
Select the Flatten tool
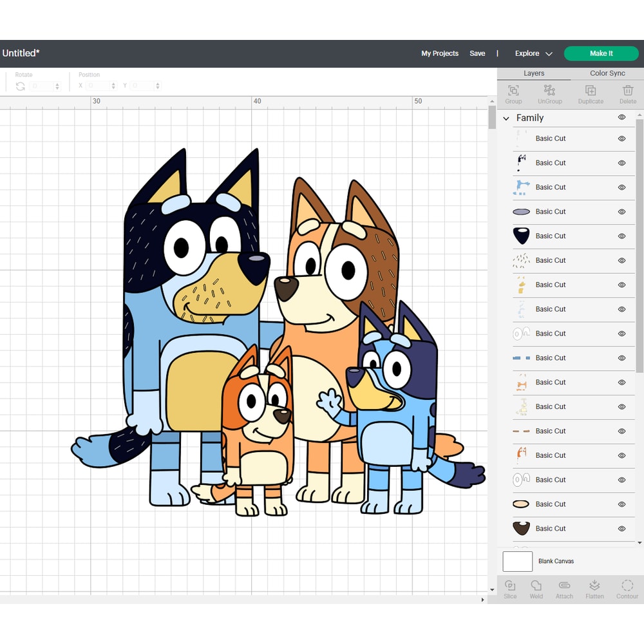pyautogui.click(x=594, y=589)
